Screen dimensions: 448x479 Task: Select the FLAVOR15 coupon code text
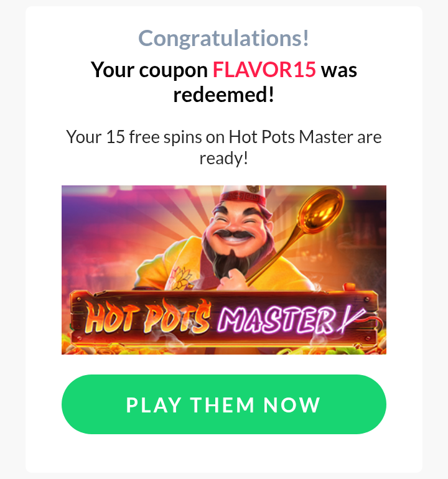(264, 70)
